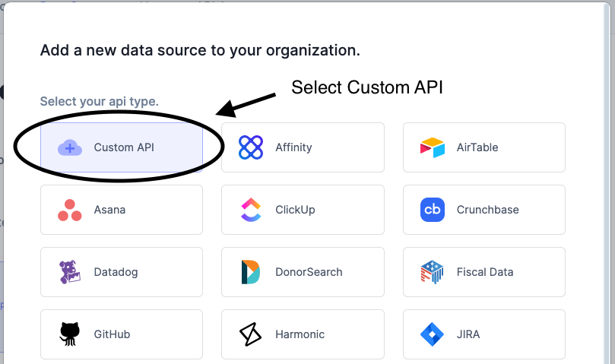Pick the AirTable data source card
This screenshot has height=364, width=615.
(x=484, y=147)
